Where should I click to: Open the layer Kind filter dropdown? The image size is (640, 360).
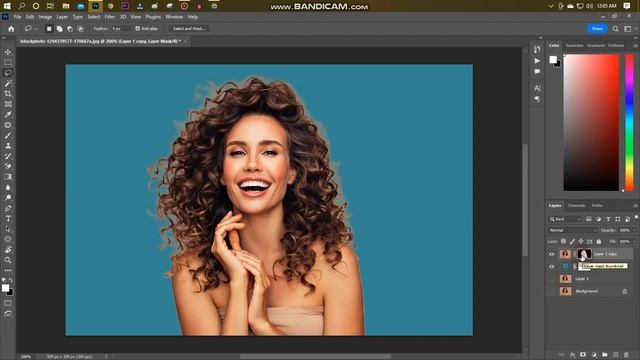565,219
